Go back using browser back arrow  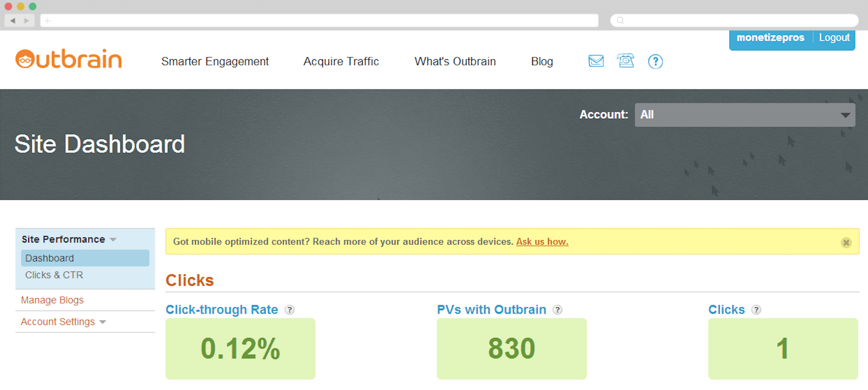point(13,21)
